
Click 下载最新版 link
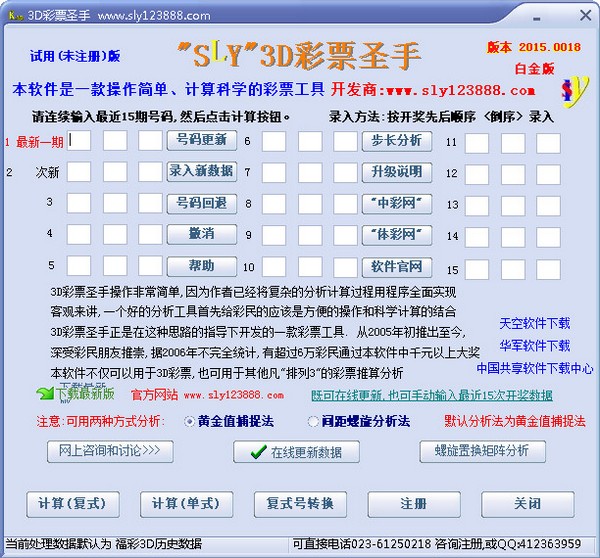coord(85,394)
